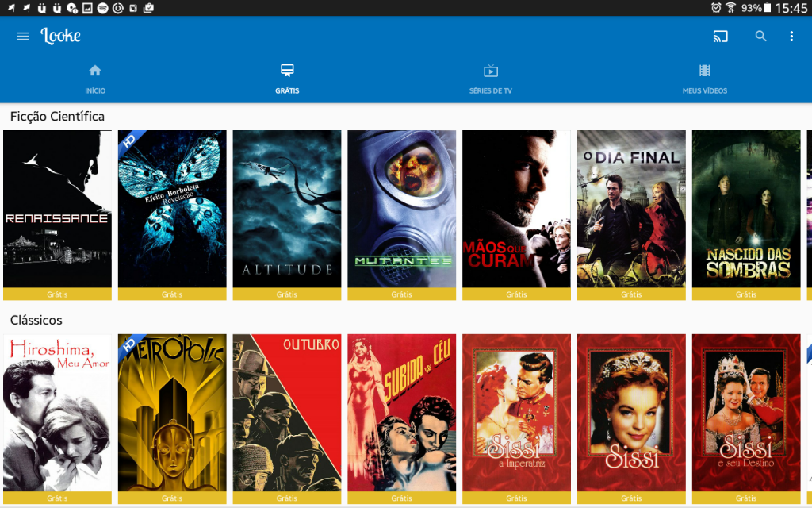The height and width of the screenshot is (508, 812).
Task: Tap the Wi-Fi icon in status bar
Action: pos(730,8)
